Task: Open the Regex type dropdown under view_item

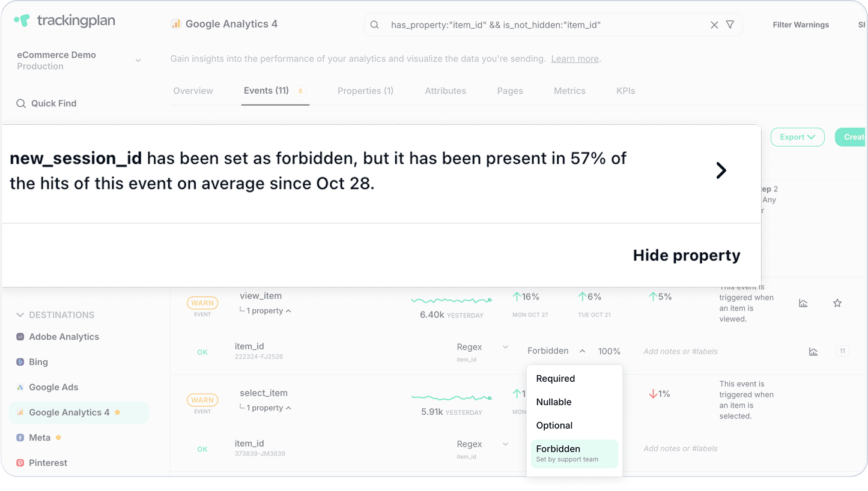Action: click(482, 347)
